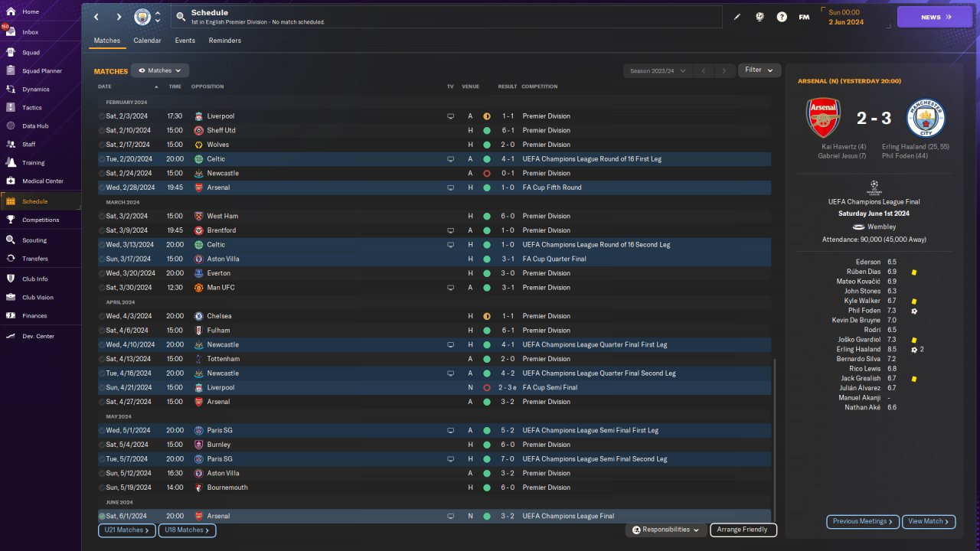Toggle the circle beside Sat 3/2/2024 West Ham
Screen dimensions: 980x551
tap(102, 217)
